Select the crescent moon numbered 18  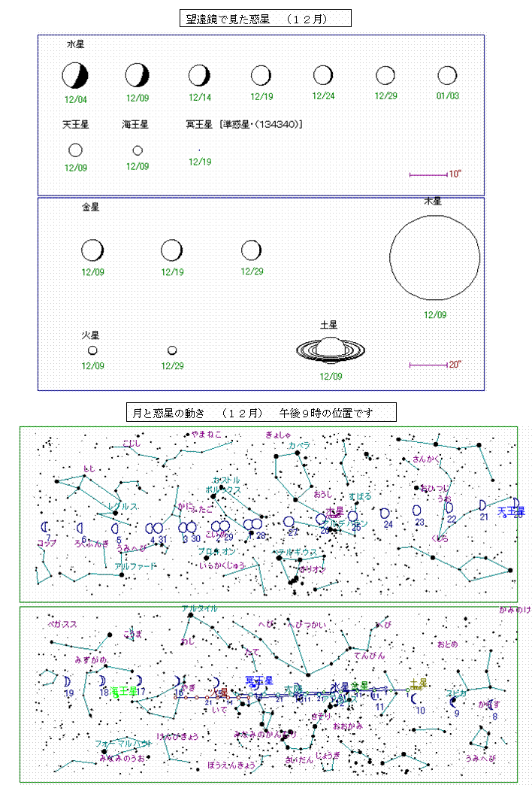tap(103, 681)
